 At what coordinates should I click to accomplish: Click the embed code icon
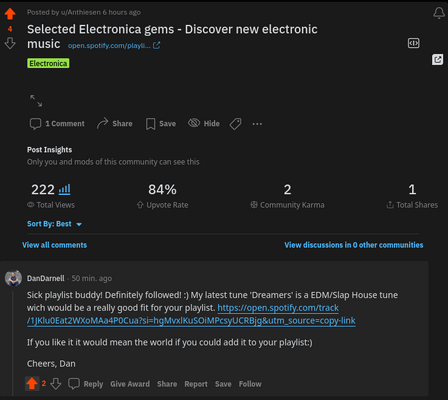[413, 43]
